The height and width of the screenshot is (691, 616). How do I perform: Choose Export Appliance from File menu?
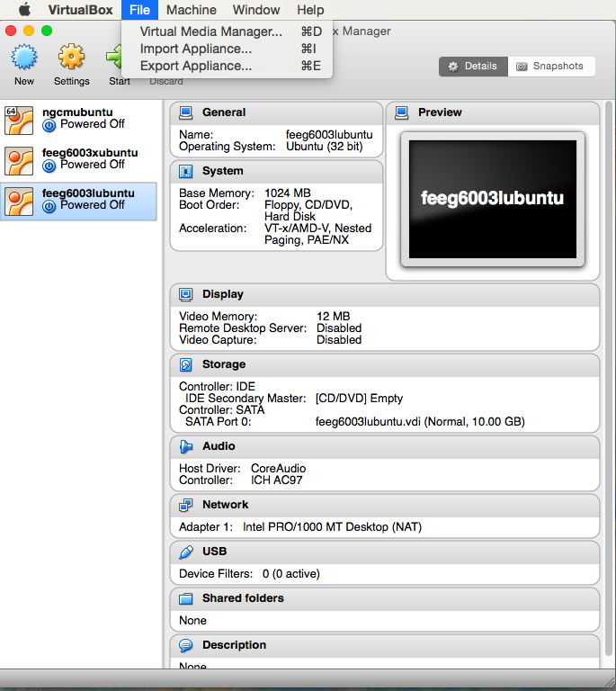pos(227,66)
